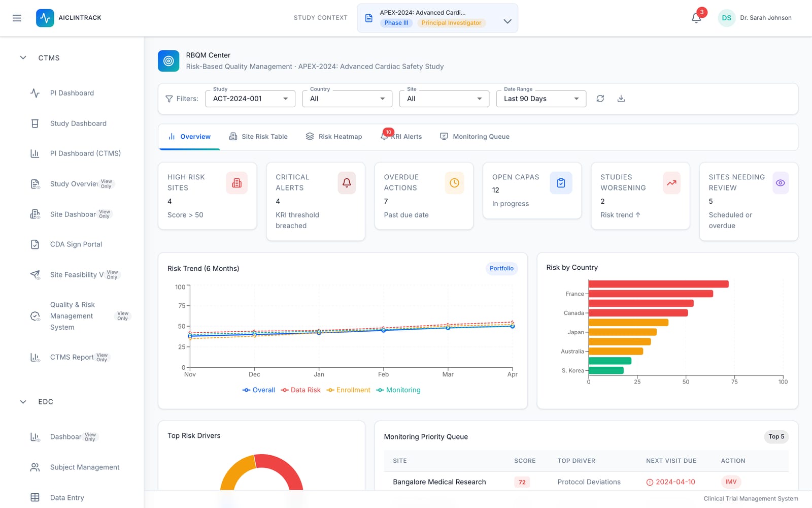
Task: Open the Site filter dropdown
Action: click(444, 99)
